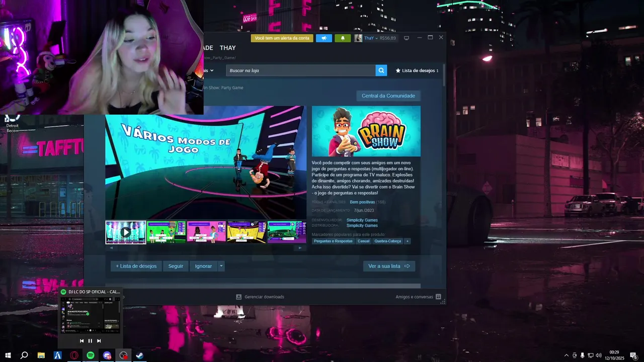The width and height of the screenshot is (644, 362).
Task: Click thumbnail strip left scroll arrow
Action: pos(111,248)
